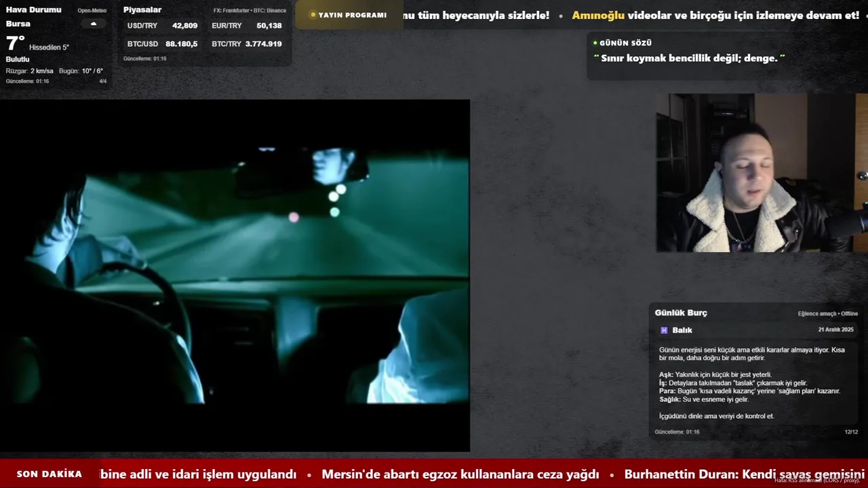This screenshot has width=868, height=488.
Task: Click the Aşk horoscope line
Action: pyautogui.click(x=715, y=375)
